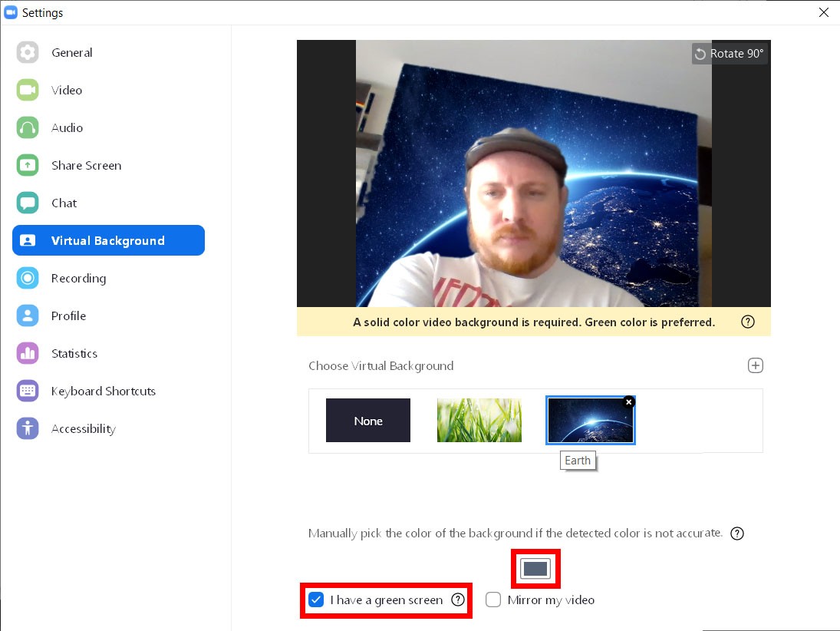Image resolution: width=840 pixels, height=631 pixels.
Task: Click the Audio headphones icon
Action: (x=28, y=127)
